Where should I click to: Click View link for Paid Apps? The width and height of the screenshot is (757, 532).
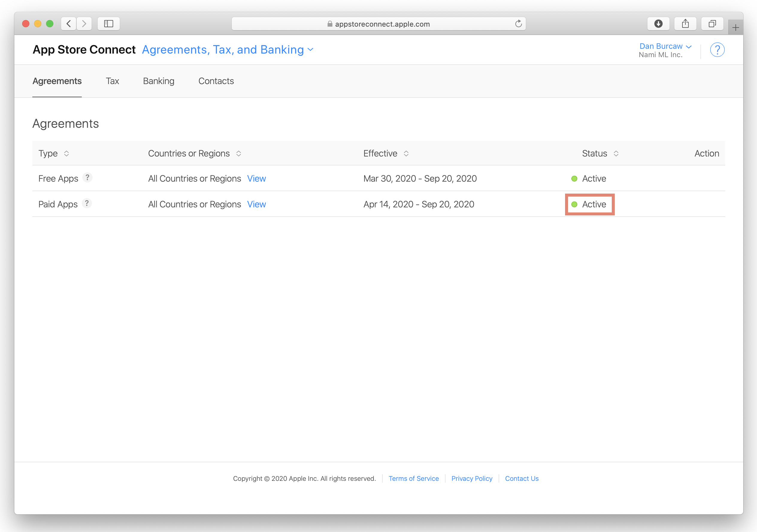[256, 204]
